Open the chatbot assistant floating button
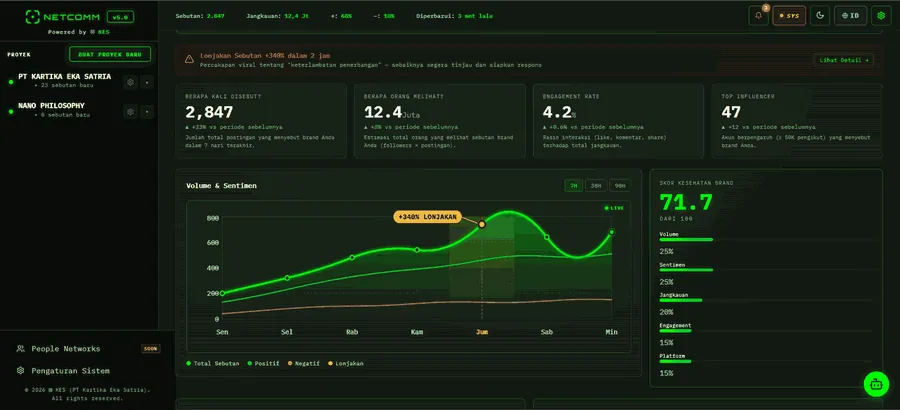The height and width of the screenshot is (410, 900). (876, 384)
